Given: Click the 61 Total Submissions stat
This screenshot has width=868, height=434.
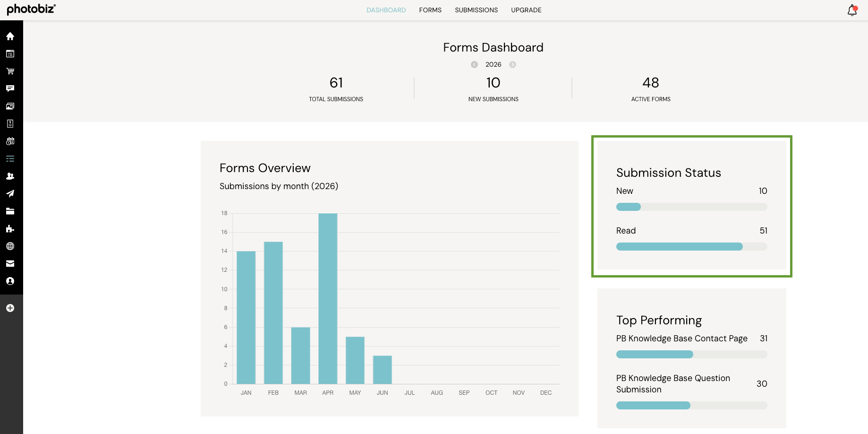Looking at the screenshot, I should tap(336, 89).
